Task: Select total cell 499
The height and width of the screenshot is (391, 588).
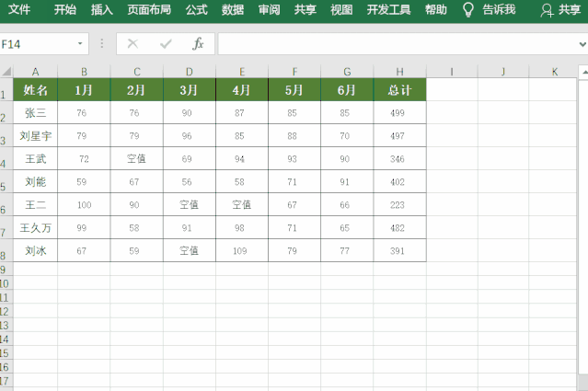Action: pos(399,112)
